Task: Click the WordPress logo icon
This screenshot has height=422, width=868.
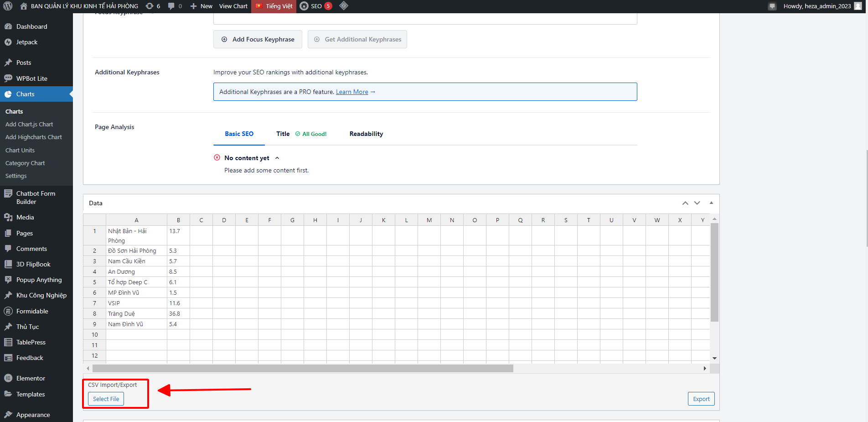Action: (x=8, y=6)
